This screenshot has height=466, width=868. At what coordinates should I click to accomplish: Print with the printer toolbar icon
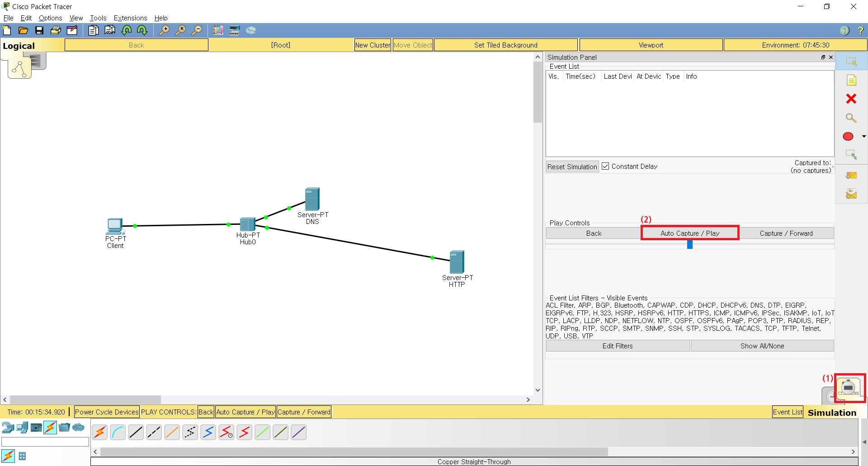(56, 30)
